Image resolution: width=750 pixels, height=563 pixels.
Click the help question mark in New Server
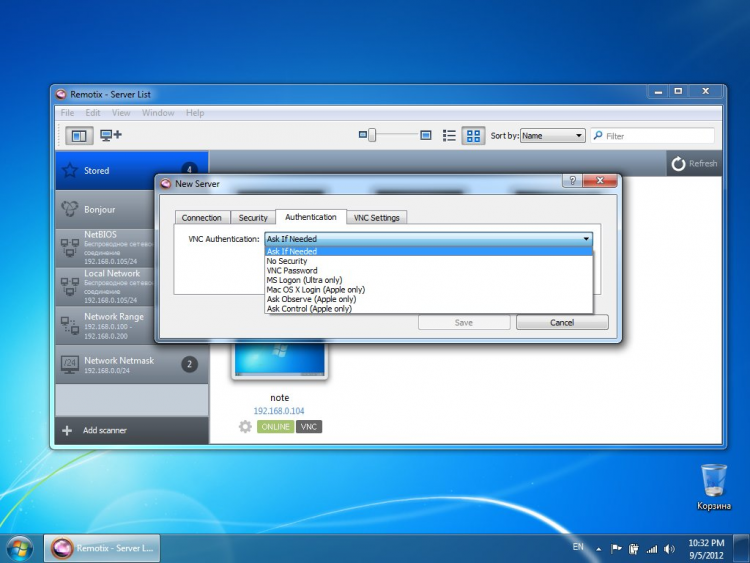pos(573,180)
